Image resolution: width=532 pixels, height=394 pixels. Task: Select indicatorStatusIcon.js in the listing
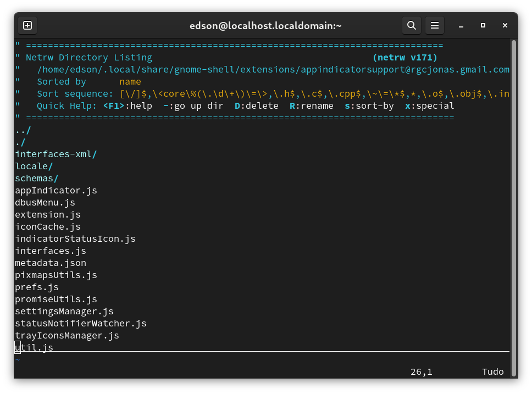point(75,239)
